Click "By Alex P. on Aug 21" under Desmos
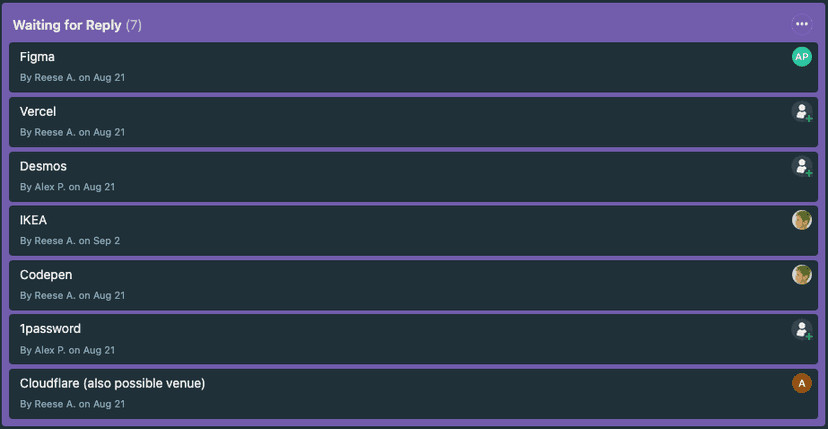This screenshot has height=429, width=828. [67, 187]
